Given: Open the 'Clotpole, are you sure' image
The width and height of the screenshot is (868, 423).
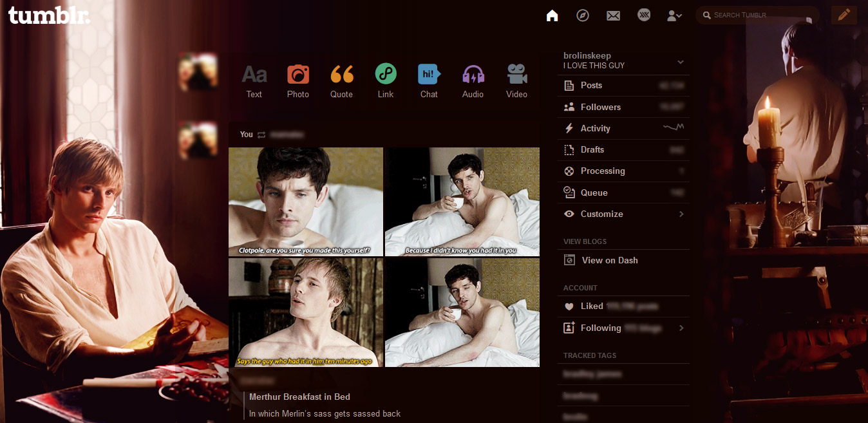Looking at the screenshot, I should tap(306, 202).
